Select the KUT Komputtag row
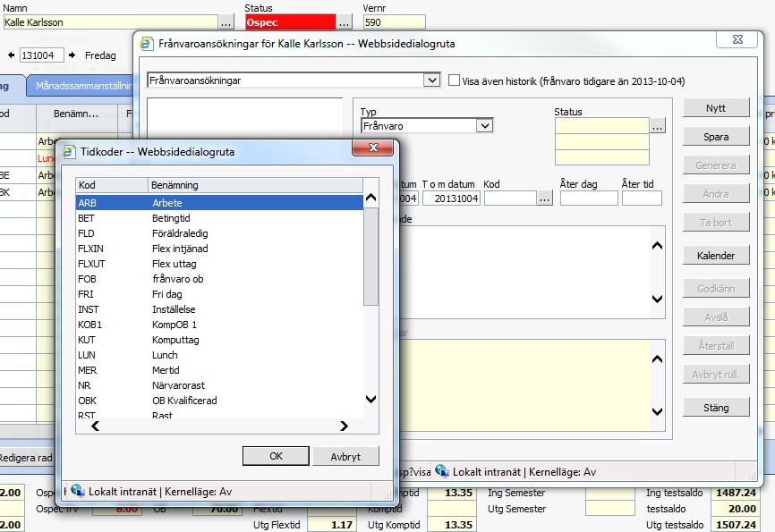This screenshot has height=532, width=775. click(x=219, y=340)
